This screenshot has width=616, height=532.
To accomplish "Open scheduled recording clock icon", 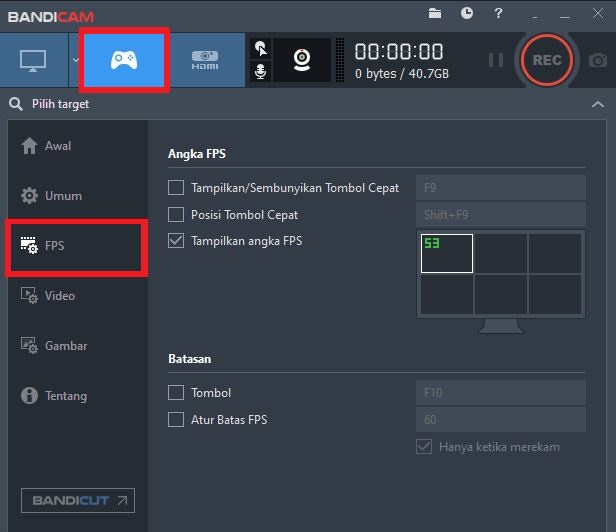I will click(467, 13).
